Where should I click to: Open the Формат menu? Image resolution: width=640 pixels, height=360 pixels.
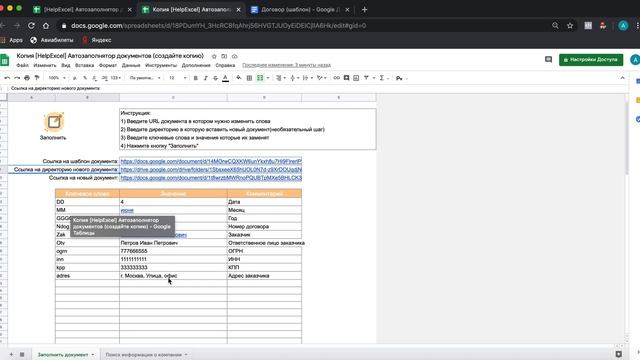coord(108,65)
